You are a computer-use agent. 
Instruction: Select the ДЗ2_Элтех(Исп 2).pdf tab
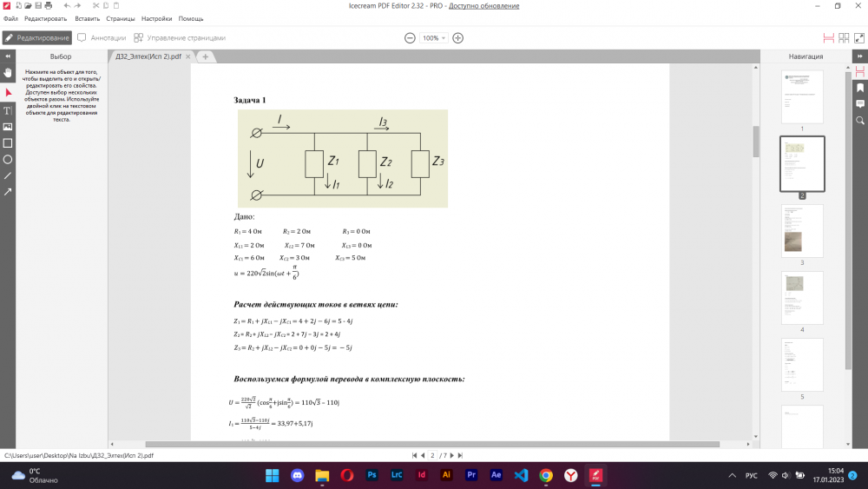tap(148, 56)
